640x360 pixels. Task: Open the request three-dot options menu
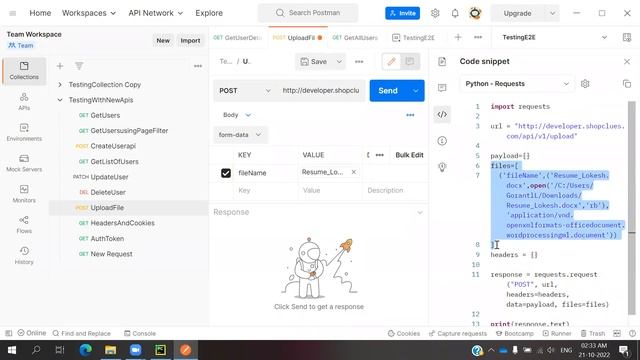click(x=359, y=62)
